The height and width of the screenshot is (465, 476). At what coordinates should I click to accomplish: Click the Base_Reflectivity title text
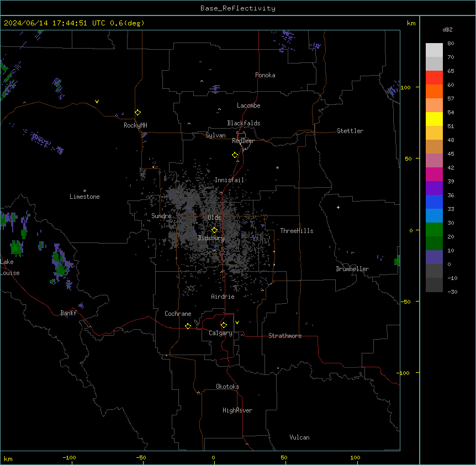(238, 8)
